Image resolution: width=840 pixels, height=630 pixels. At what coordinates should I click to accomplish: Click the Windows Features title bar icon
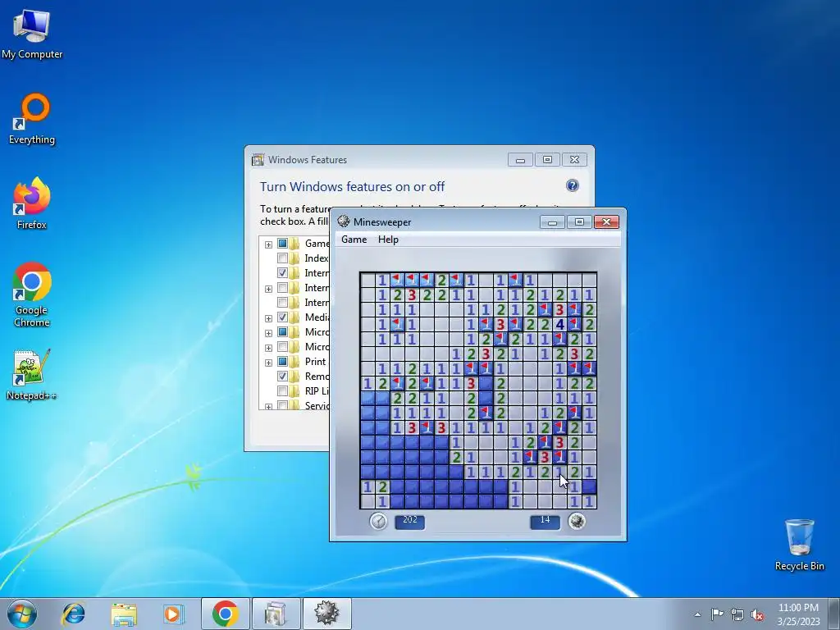(258, 160)
